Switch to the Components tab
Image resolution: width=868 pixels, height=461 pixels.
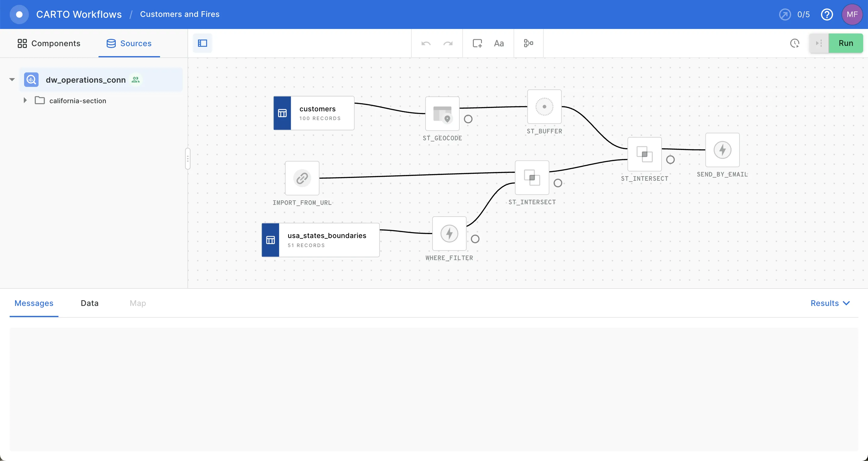(x=49, y=43)
